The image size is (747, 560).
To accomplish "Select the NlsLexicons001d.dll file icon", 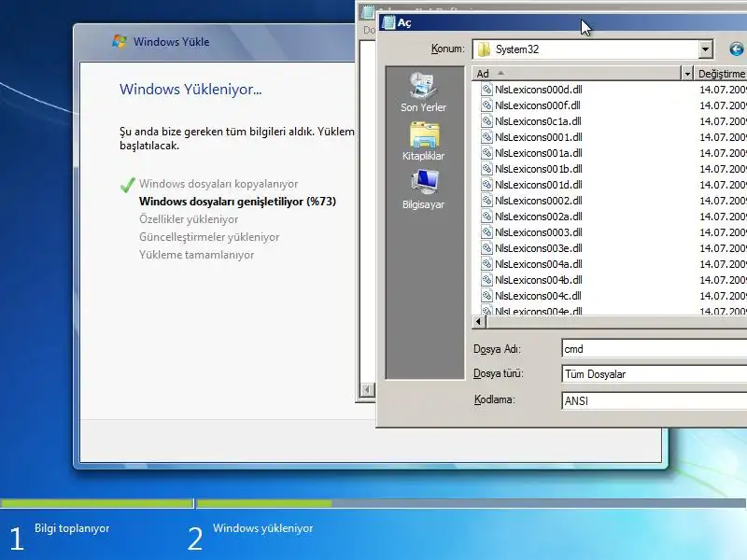I will pos(486,184).
